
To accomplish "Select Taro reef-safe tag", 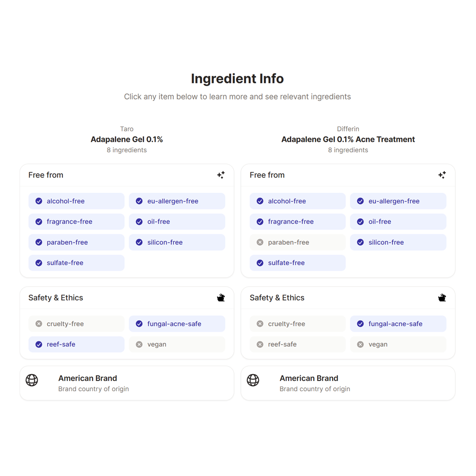I will click(x=77, y=344).
